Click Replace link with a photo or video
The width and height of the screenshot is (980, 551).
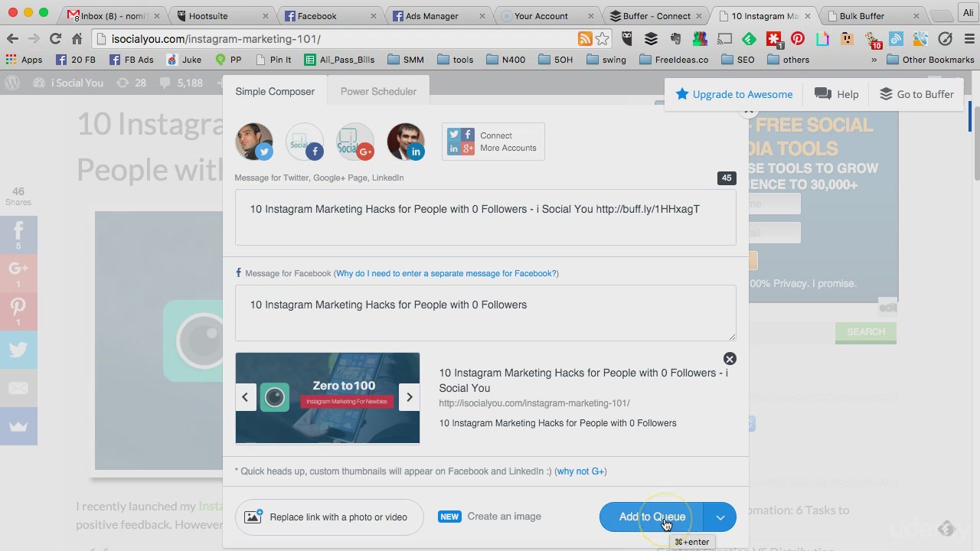coord(329,517)
